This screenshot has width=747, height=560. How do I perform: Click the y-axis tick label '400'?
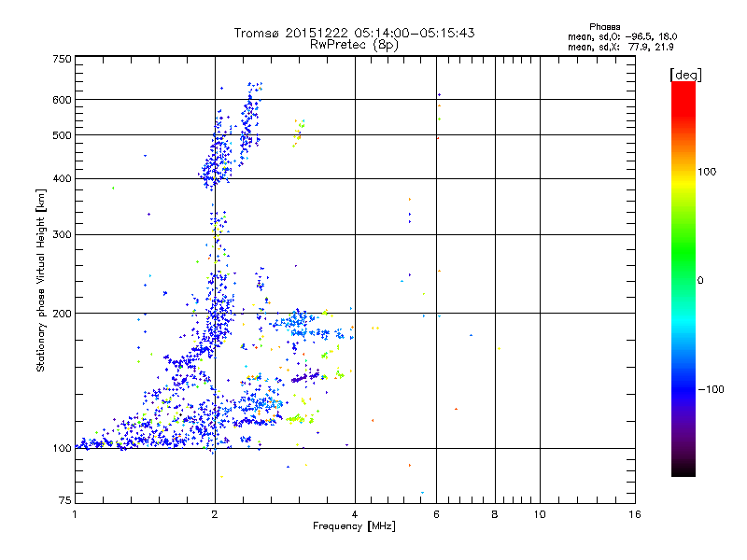tap(62, 178)
